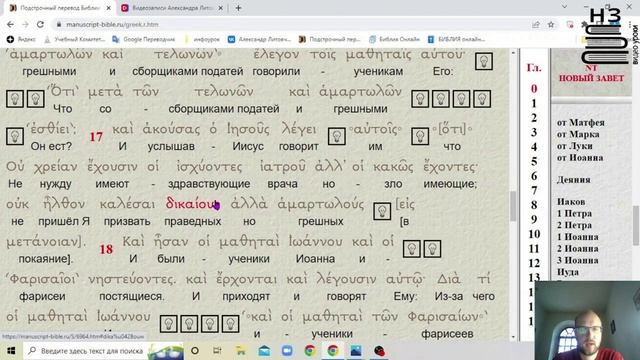Viewport: 640px width, 360px height.
Task: Open the first Chrome icon on the taskbar
Action: (310, 351)
